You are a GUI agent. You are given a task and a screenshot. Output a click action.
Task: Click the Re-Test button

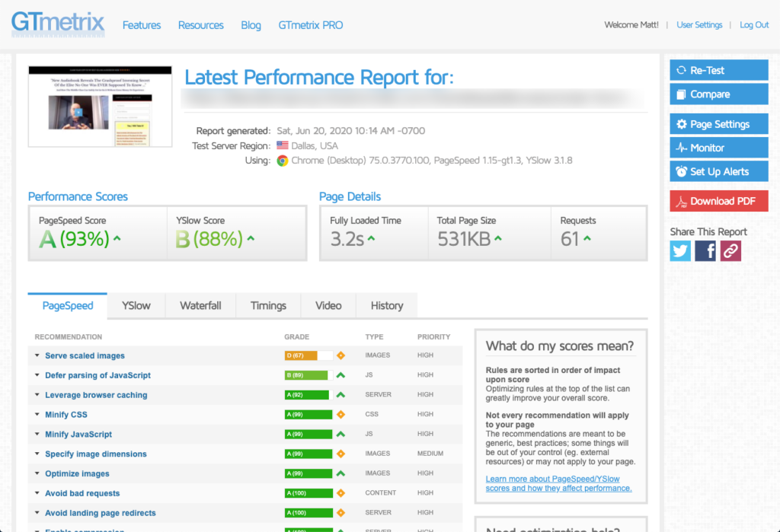[x=719, y=70]
